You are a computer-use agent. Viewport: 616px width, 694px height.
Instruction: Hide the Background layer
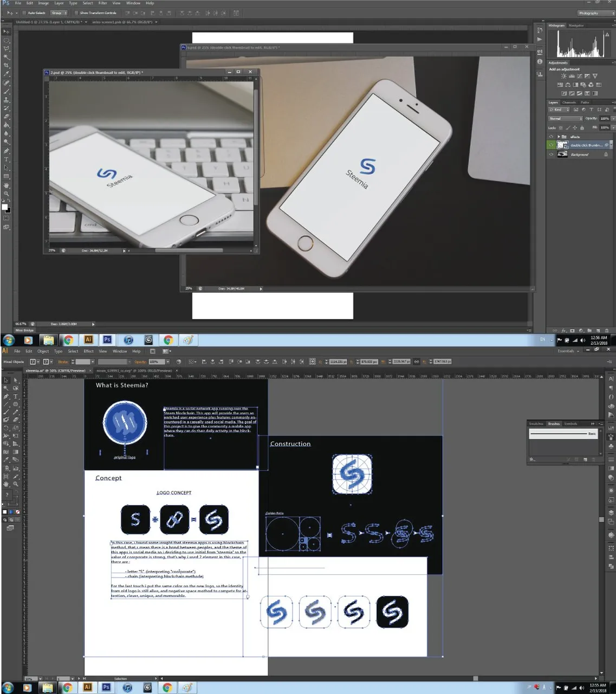(x=551, y=154)
